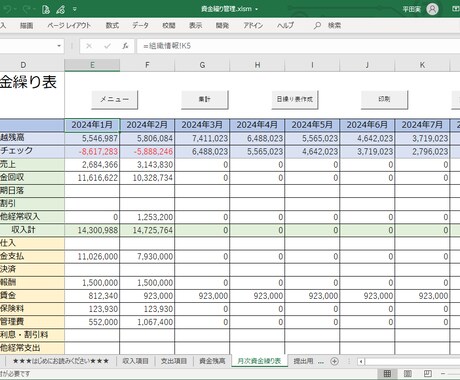Switch to Page Layout view icon

(407, 374)
